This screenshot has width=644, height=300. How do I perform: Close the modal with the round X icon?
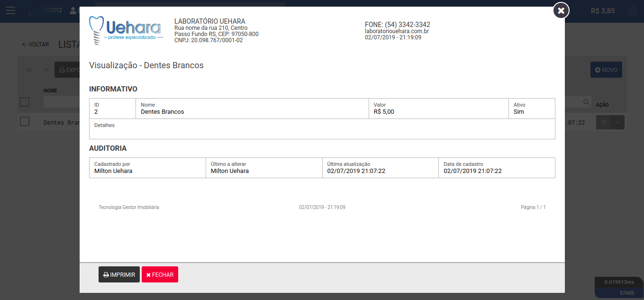[561, 10]
